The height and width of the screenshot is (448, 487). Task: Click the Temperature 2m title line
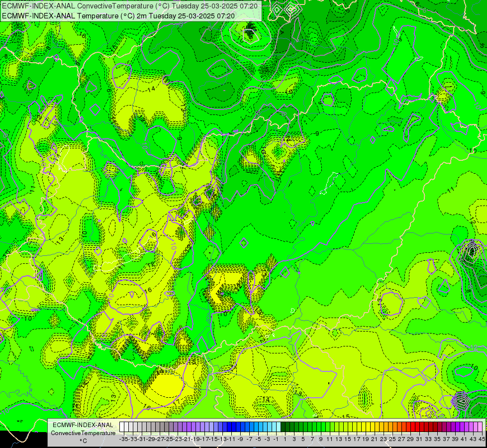(118, 16)
